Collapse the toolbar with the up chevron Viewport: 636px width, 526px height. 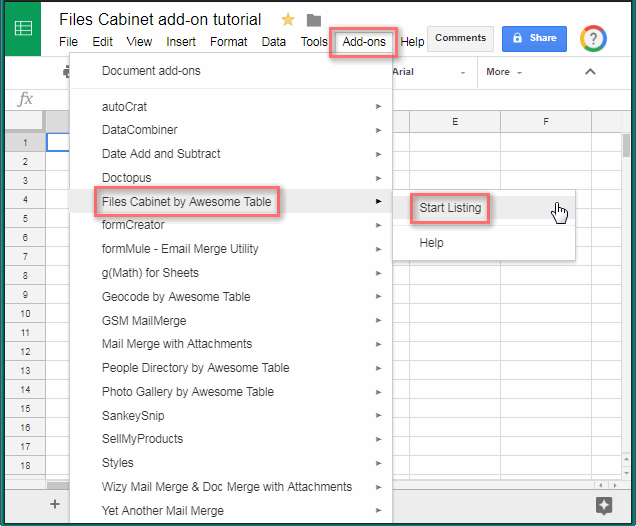pyautogui.click(x=590, y=72)
